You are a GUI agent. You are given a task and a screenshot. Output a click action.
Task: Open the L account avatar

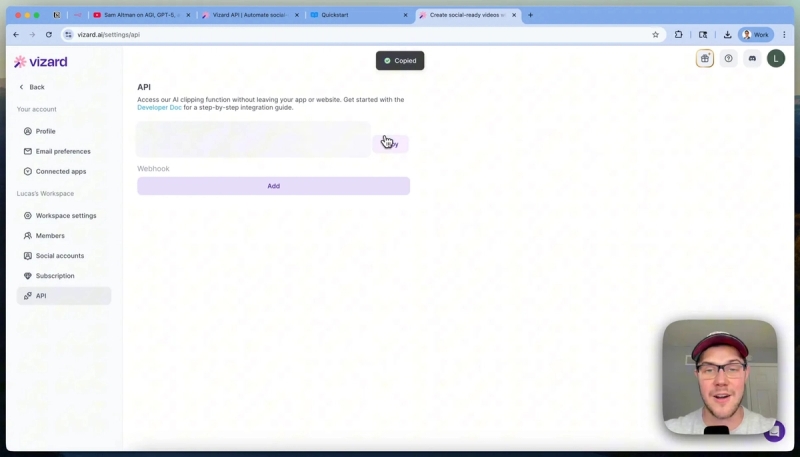point(776,59)
